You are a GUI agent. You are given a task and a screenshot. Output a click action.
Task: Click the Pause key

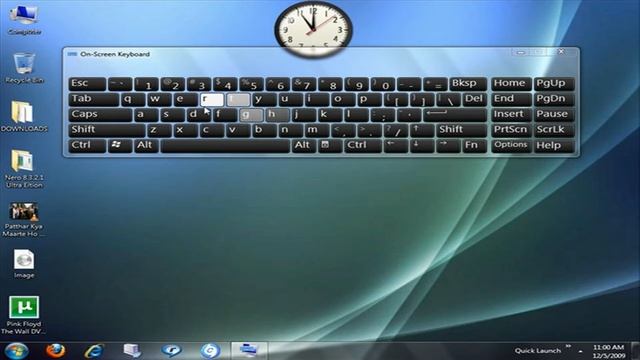tap(554, 115)
